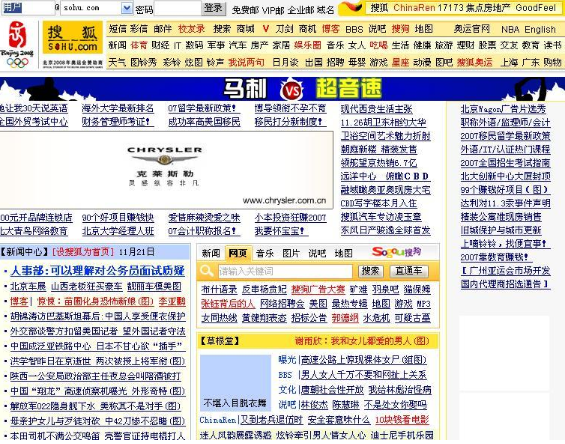Open headline 人事部:可以理解对公务员面试质疑

click(x=97, y=270)
